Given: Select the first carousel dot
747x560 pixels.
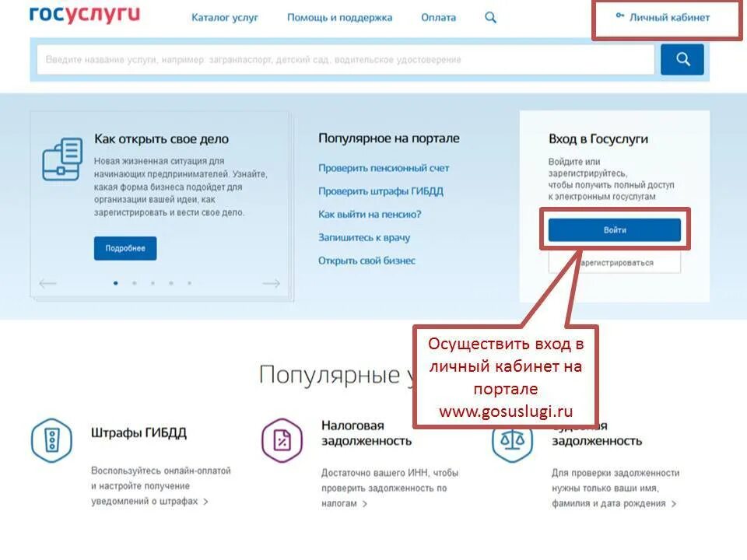Looking at the screenshot, I should tap(116, 283).
